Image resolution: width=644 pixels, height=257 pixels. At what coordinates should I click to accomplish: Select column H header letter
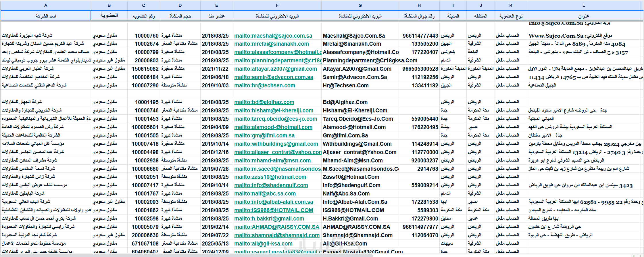(419, 5)
